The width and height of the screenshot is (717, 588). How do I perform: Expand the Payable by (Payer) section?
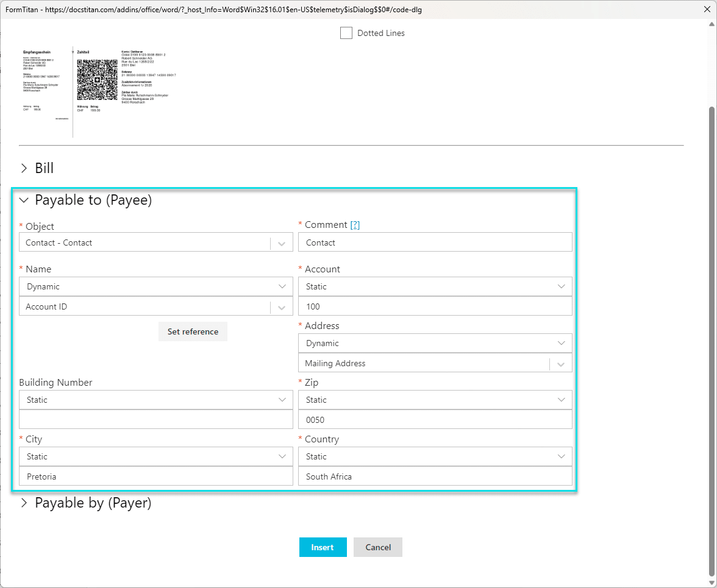(24, 503)
